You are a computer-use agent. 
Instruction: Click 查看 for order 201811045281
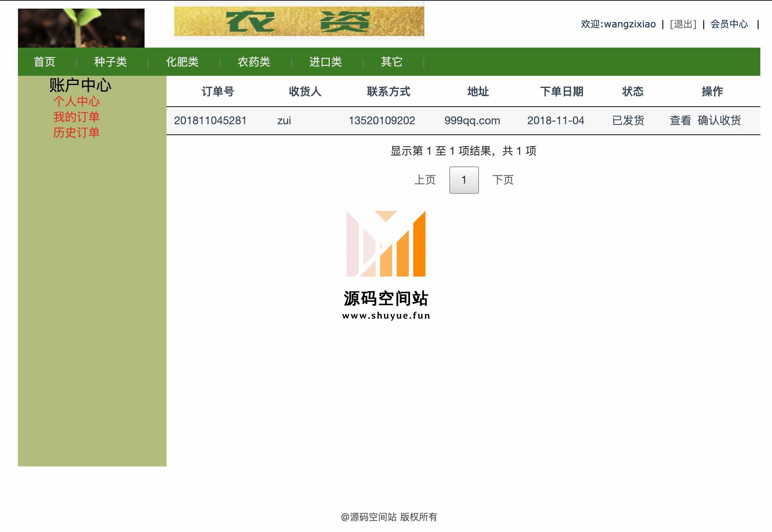click(681, 120)
